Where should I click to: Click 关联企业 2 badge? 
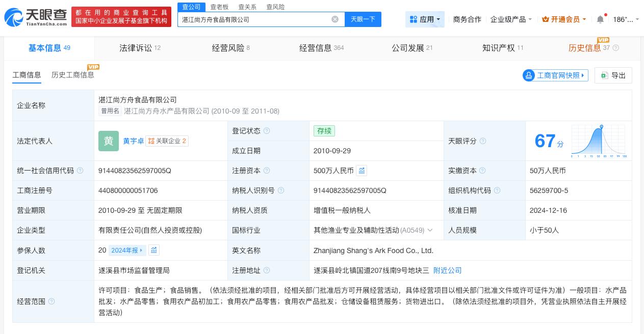click(x=167, y=141)
